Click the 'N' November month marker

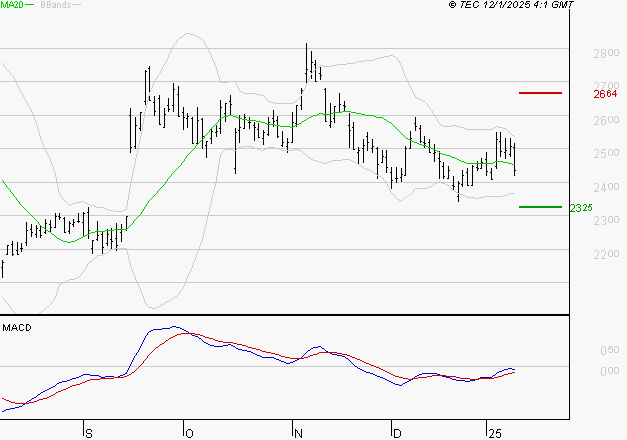coord(297,432)
